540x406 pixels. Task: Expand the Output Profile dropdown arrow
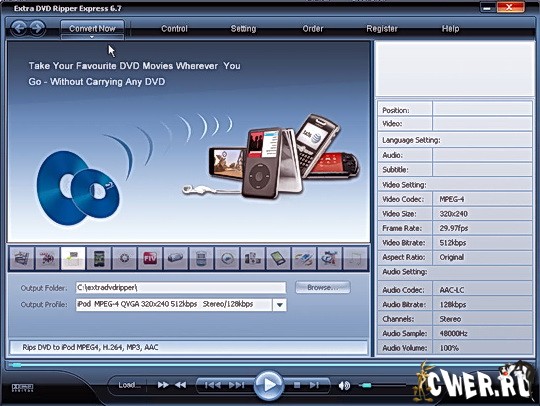coord(280,305)
